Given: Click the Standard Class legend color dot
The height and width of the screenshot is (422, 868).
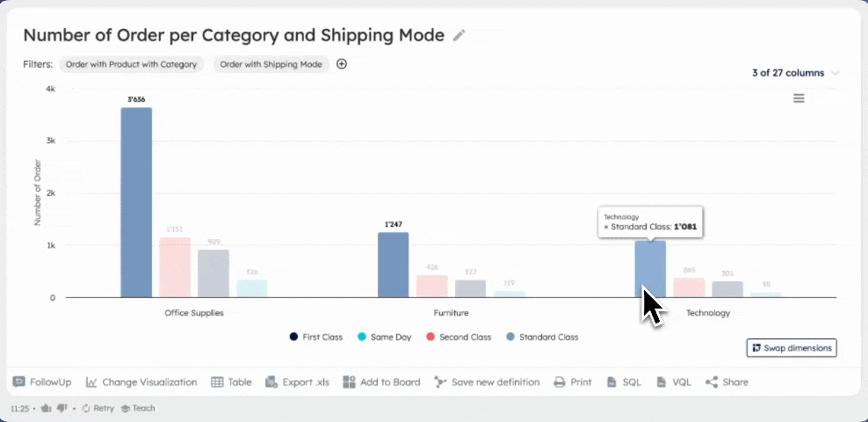Looking at the screenshot, I should click(510, 337).
